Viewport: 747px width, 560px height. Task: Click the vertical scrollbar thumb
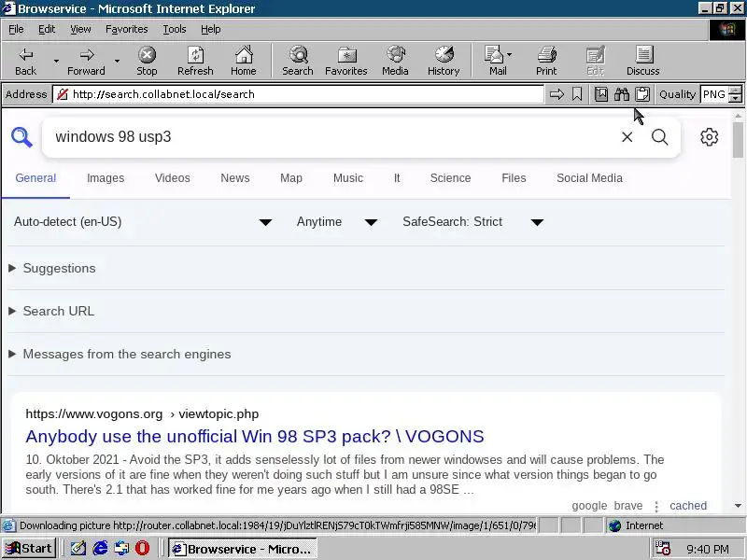pos(738,139)
